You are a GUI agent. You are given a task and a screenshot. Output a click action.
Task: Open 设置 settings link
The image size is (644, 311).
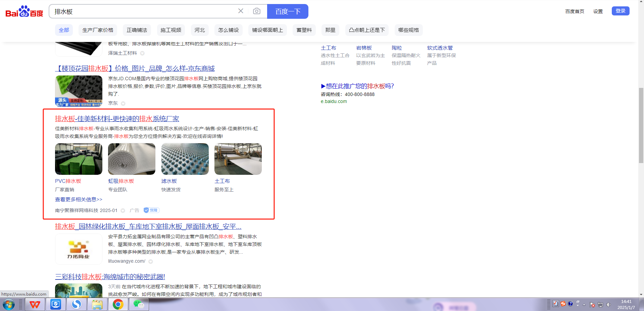click(x=598, y=11)
